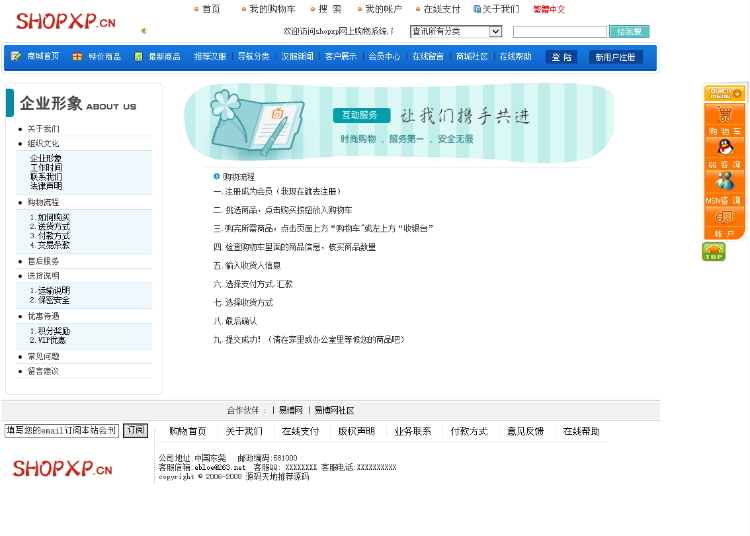Open 2.VIP优惠 sidebar link
The image size is (750, 536).
(x=48, y=340)
